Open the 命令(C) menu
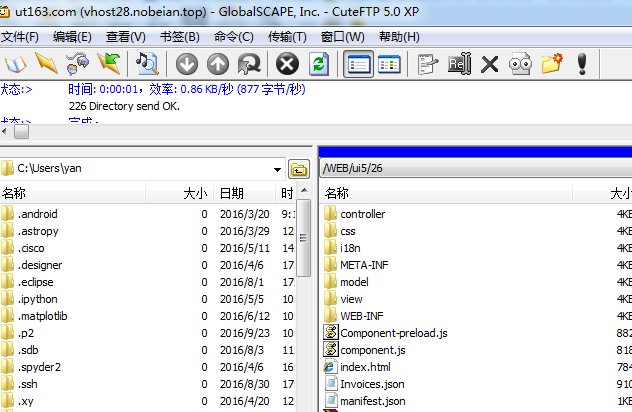 click(x=234, y=37)
